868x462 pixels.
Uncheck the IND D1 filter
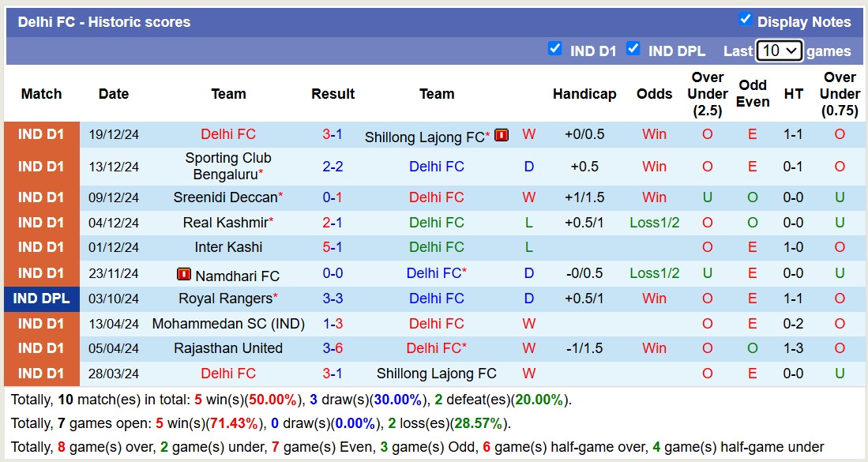[556, 49]
